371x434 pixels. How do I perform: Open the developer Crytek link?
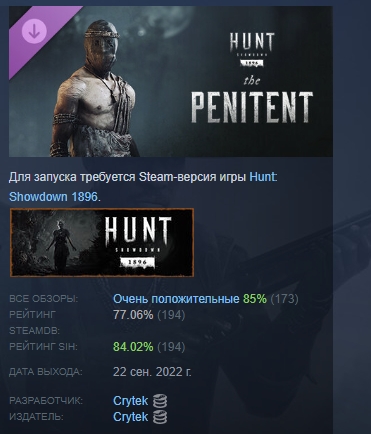[x=130, y=400]
